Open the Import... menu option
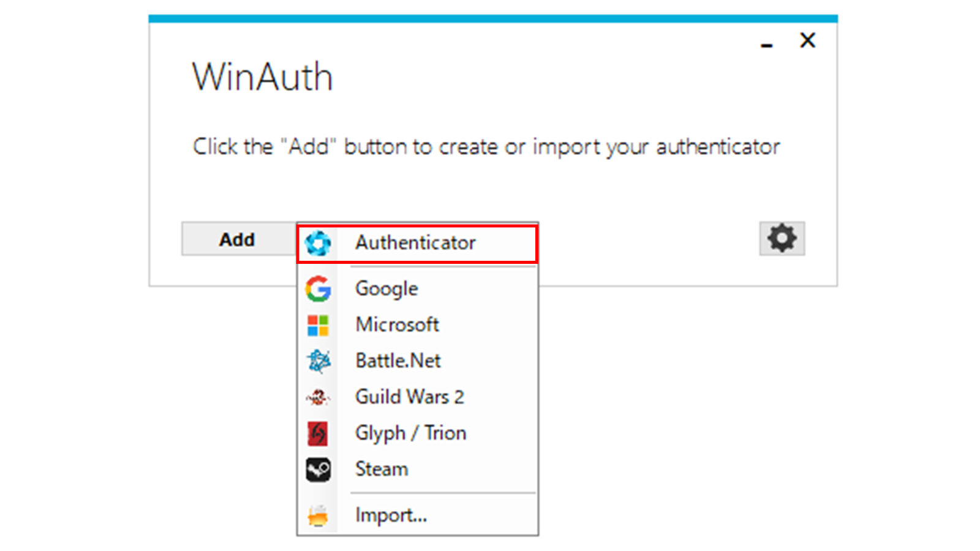The width and height of the screenshot is (980, 551). (x=391, y=515)
